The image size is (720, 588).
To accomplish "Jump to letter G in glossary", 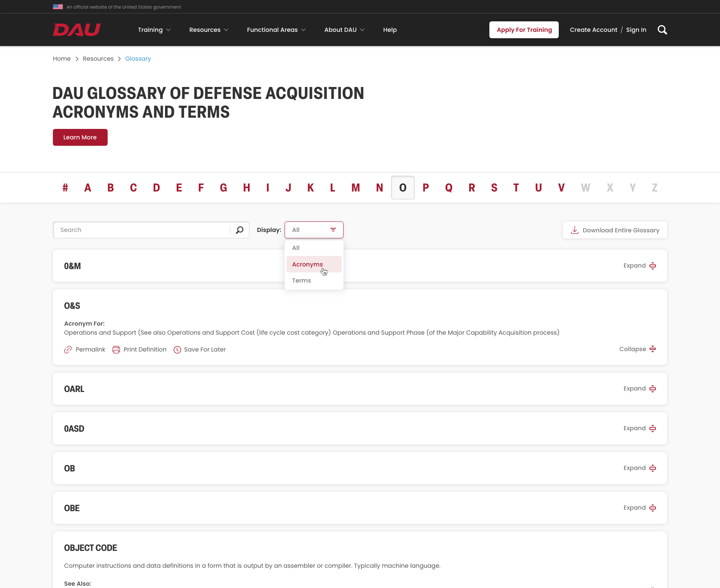I will (x=223, y=187).
